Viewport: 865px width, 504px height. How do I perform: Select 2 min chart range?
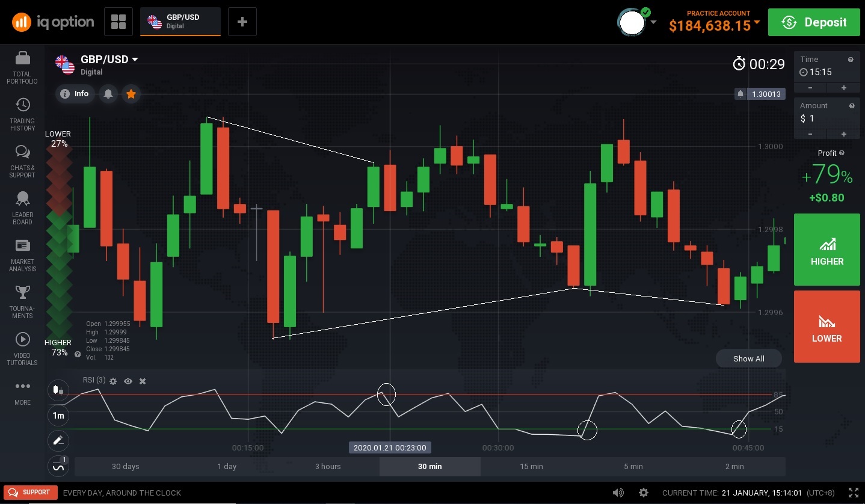(x=734, y=466)
